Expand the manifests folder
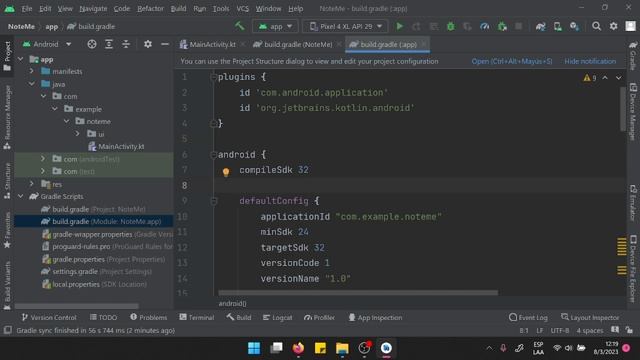Image resolution: width=640 pixels, height=360 pixels. pos(32,71)
